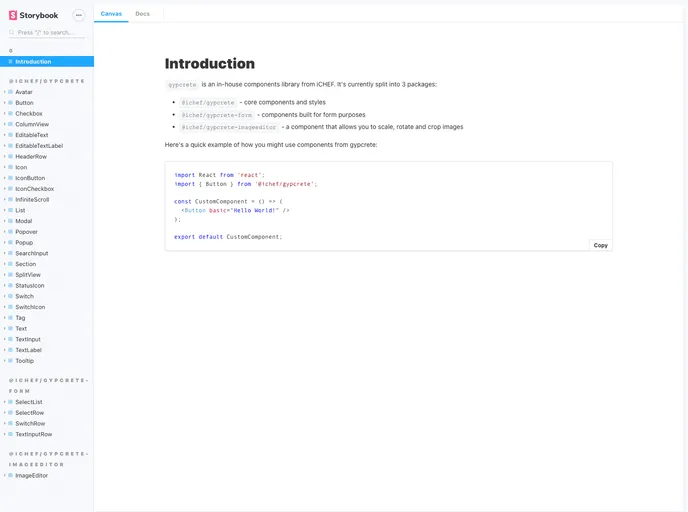
Task: Collapse the @ICHEF/GYPCRETE-FORM section heading
Action: (x=48, y=386)
